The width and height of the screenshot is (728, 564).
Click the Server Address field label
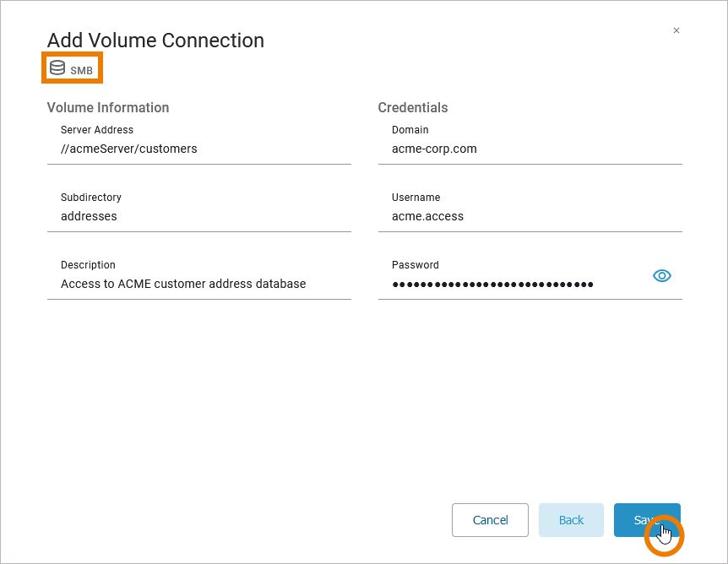click(x=97, y=130)
